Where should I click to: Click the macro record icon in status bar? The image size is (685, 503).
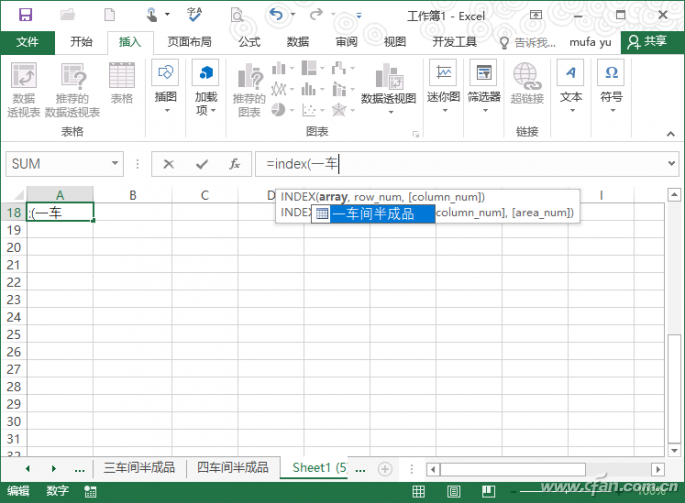[90, 492]
